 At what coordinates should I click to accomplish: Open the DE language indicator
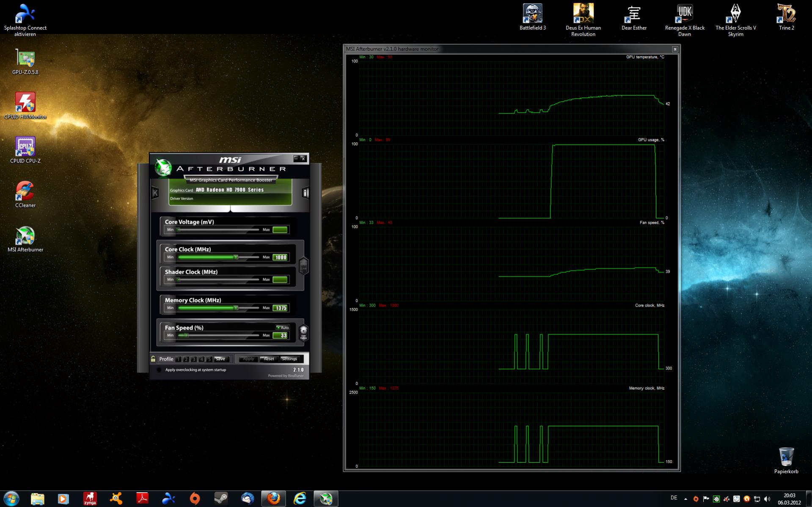(674, 498)
